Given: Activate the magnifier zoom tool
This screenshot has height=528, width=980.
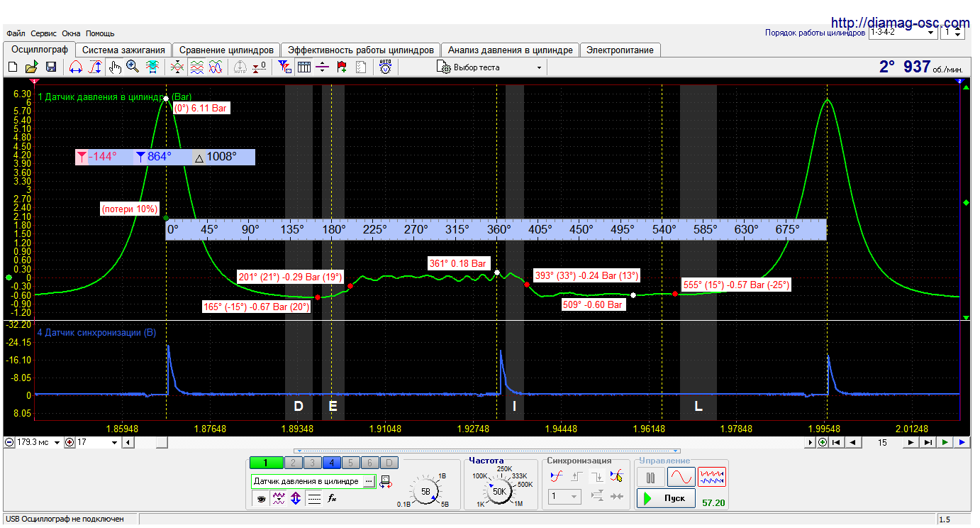Looking at the screenshot, I should [133, 67].
